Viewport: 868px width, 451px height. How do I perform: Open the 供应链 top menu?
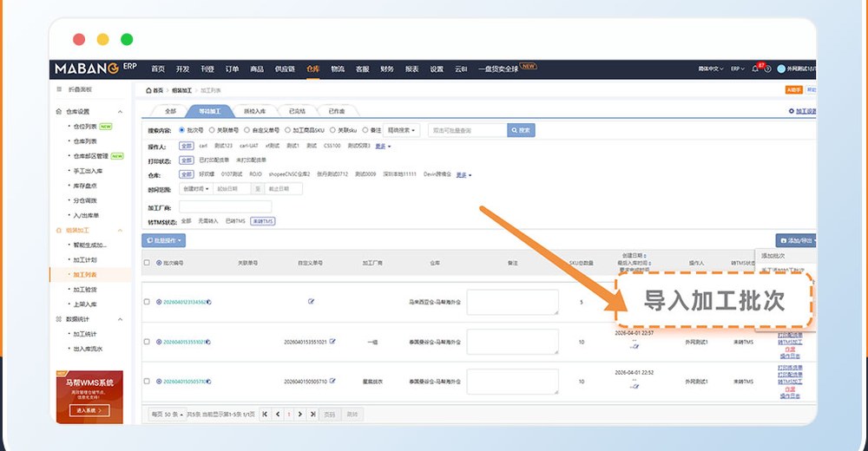pos(285,69)
